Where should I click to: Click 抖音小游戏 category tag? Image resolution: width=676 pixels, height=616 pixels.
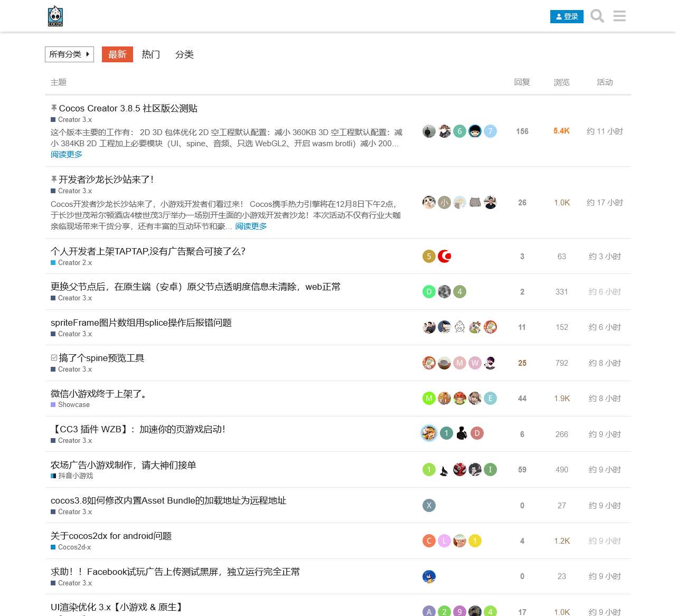pyautogui.click(x=72, y=476)
